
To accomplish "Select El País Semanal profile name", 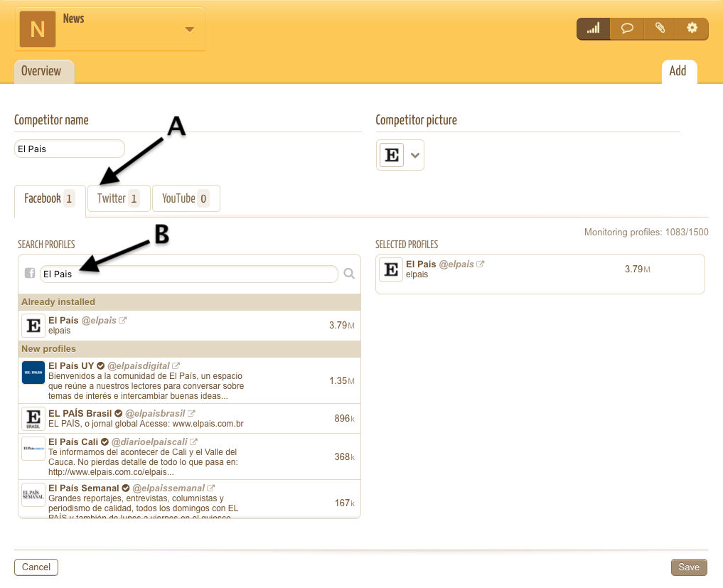I will click(83, 488).
